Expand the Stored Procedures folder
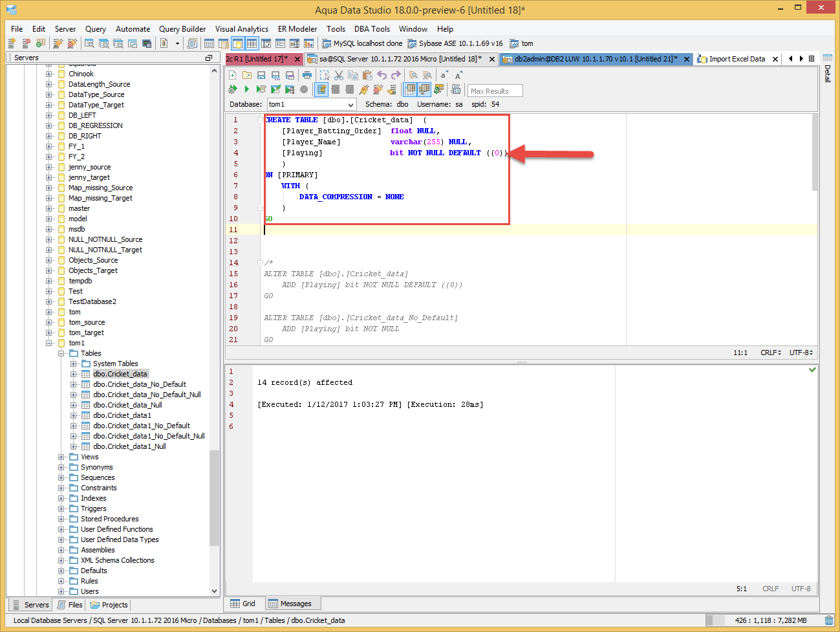840x632 pixels. click(x=61, y=519)
